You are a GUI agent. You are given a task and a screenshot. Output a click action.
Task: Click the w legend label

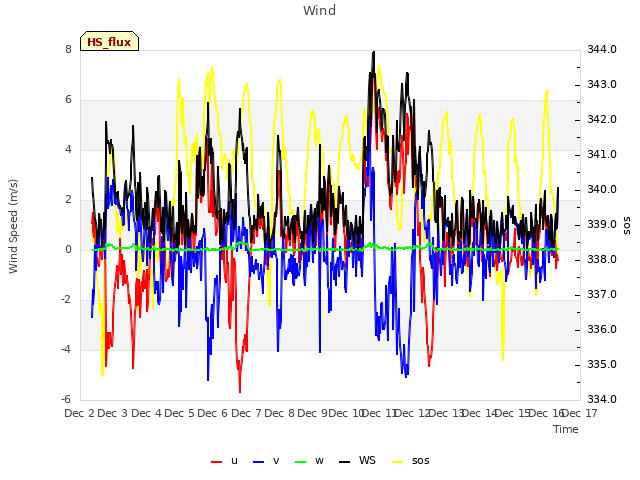pyautogui.click(x=319, y=461)
